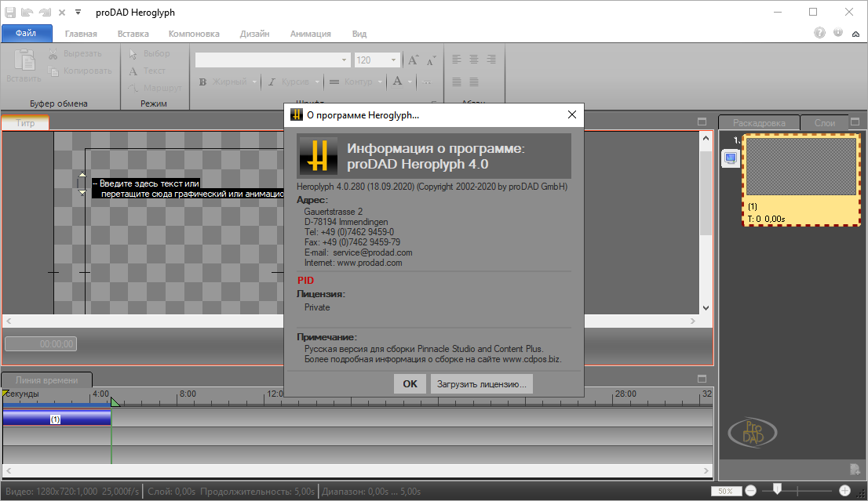
Task: Click the Save icon in quick access toolbar
Action: [x=10, y=13]
